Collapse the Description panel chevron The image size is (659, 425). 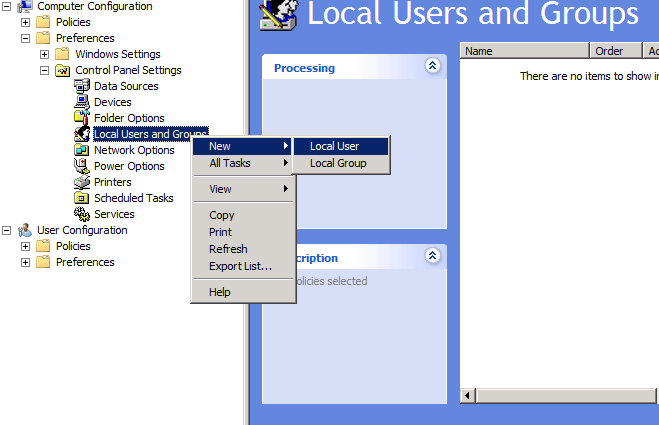coord(433,256)
